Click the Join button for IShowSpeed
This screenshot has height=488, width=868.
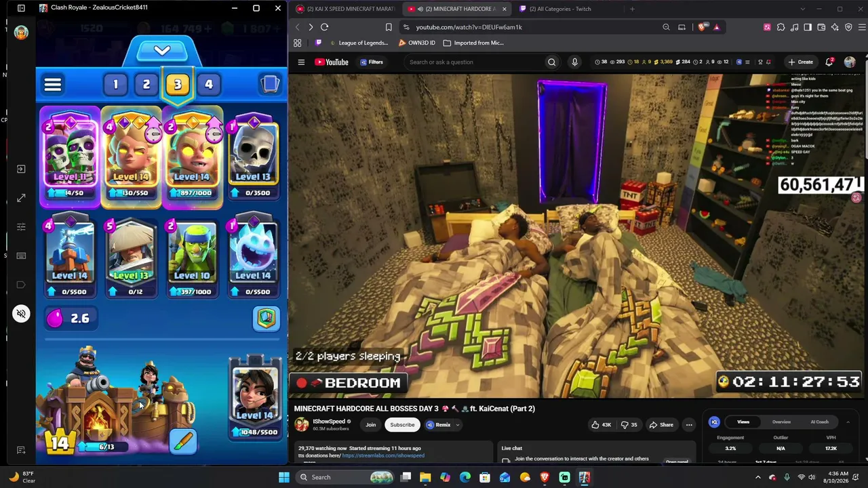coord(371,425)
